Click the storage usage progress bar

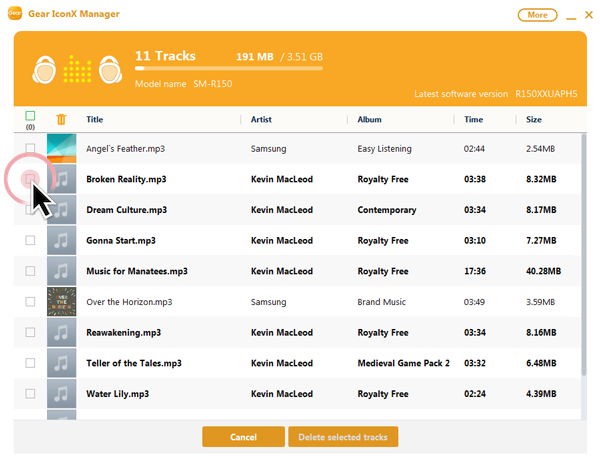228,68
